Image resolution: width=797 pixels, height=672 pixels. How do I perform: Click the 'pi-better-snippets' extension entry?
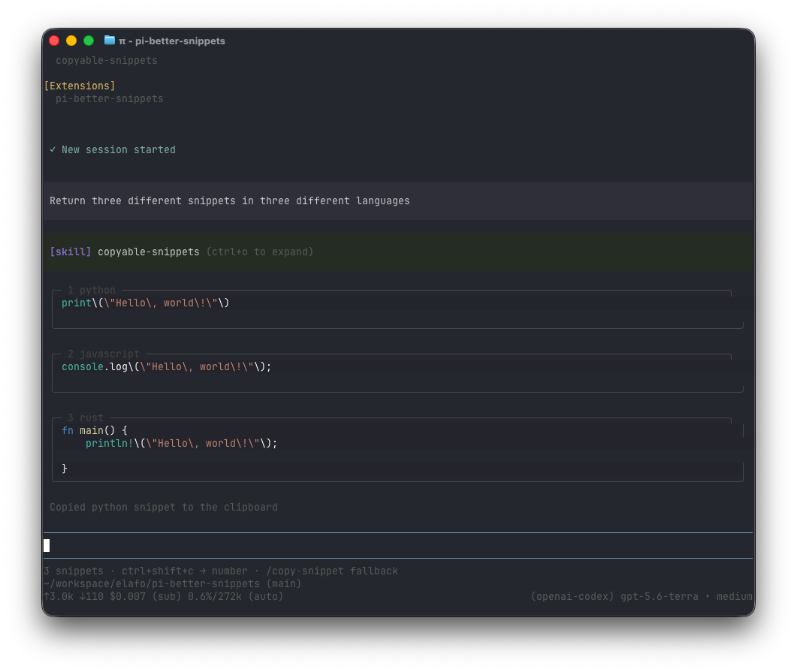pos(109,98)
